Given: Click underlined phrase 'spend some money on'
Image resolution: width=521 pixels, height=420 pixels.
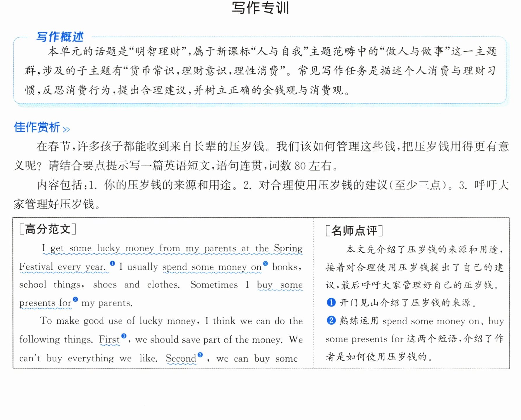Looking at the screenshot, I should pyautogui.click(x=212, y=267).
